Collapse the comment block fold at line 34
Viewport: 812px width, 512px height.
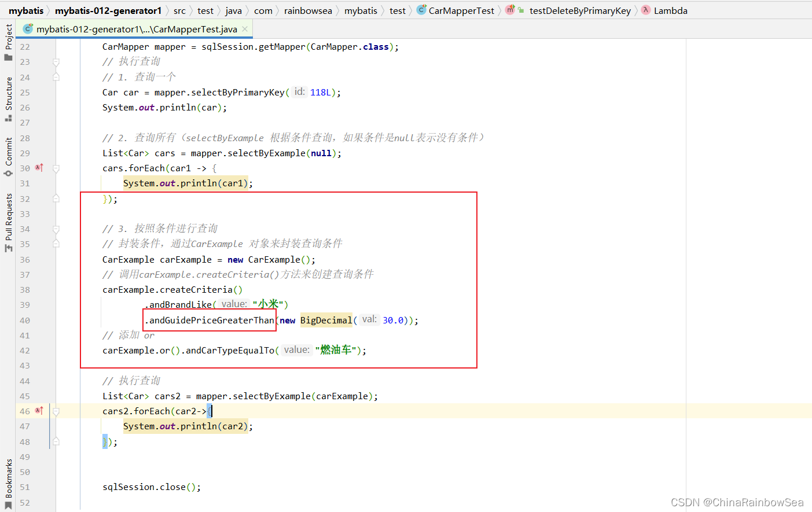click(x=56, y=229)
